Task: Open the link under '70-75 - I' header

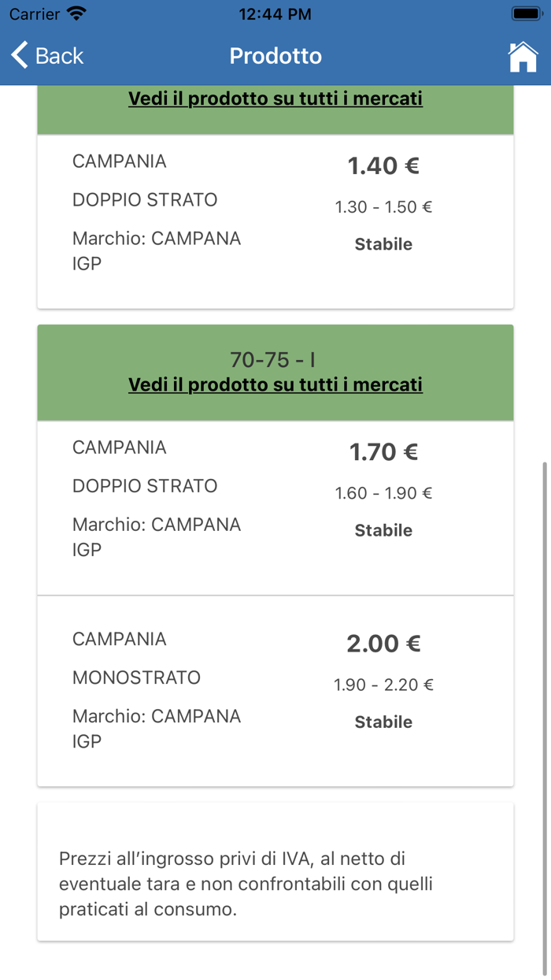Action: [275, 385]
